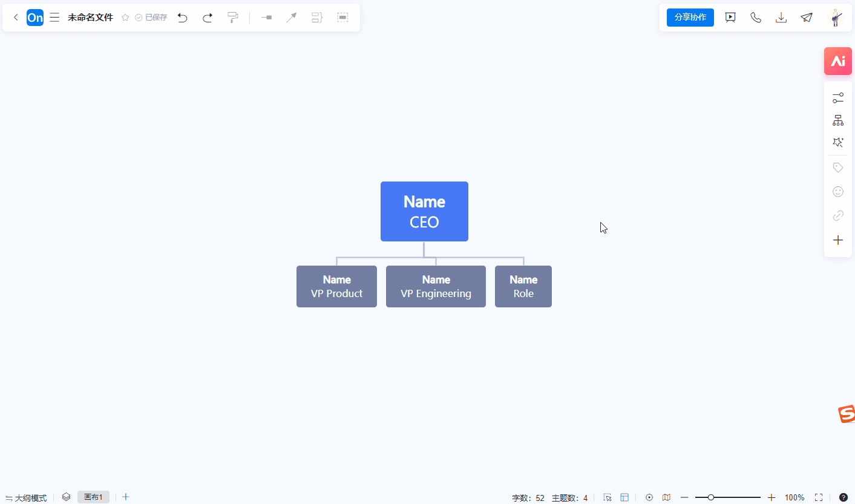Select the VP Product node
855x504 pixels.
[336, 286]
